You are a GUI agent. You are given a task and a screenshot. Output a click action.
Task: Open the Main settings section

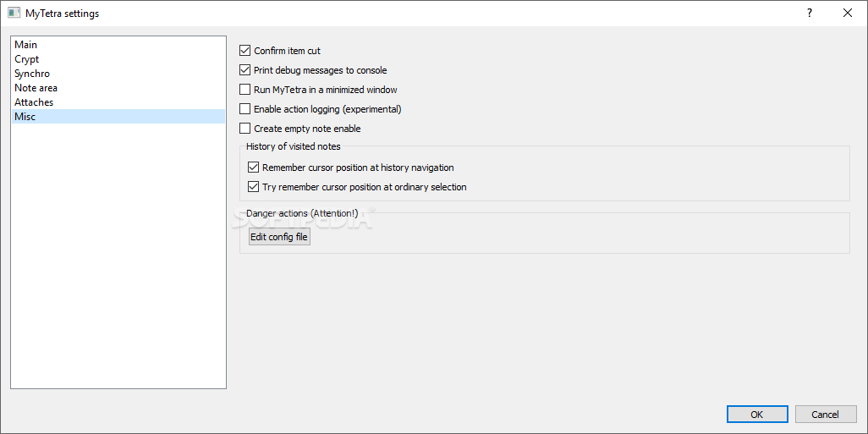[118, 45]
